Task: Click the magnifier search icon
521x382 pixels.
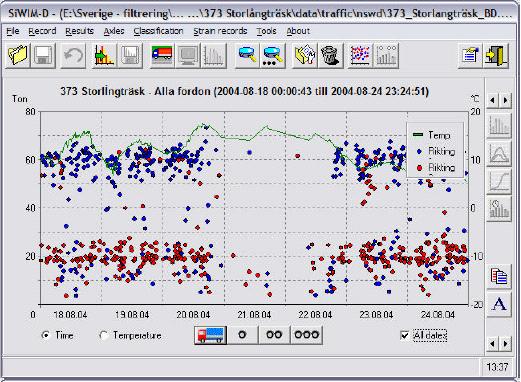Action: click(x=247, y=55)
